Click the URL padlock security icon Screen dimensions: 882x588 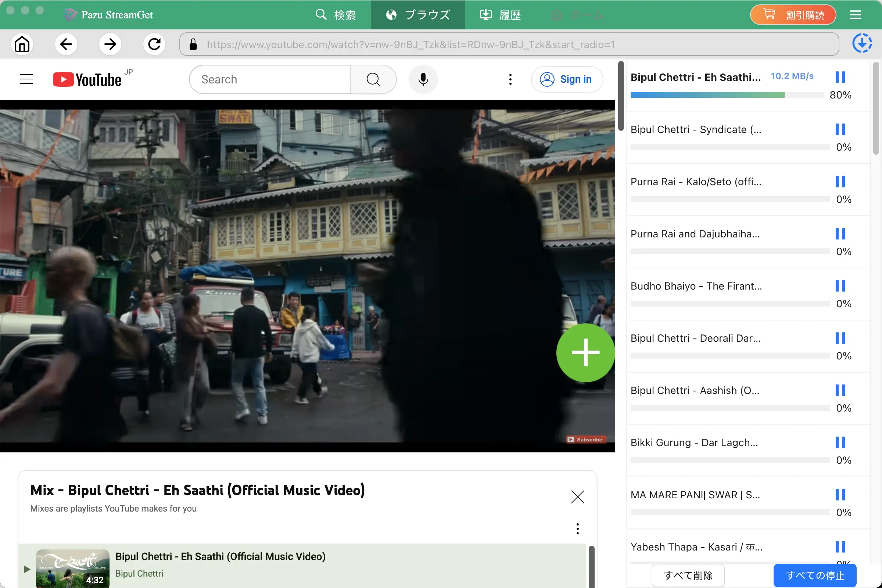[193, 44]
